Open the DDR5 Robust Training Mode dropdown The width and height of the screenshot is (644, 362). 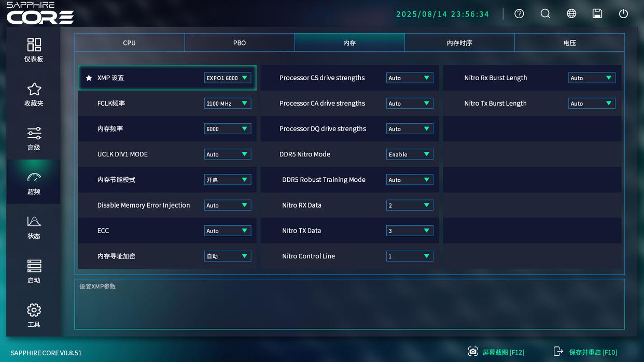tap(410, 180)
